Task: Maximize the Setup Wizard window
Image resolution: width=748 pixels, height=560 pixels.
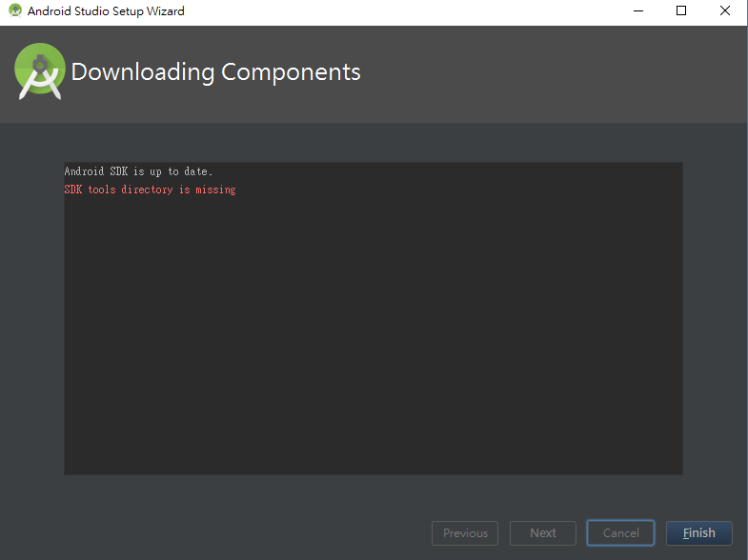Action: pyautogui.click(x=681, y=10)
